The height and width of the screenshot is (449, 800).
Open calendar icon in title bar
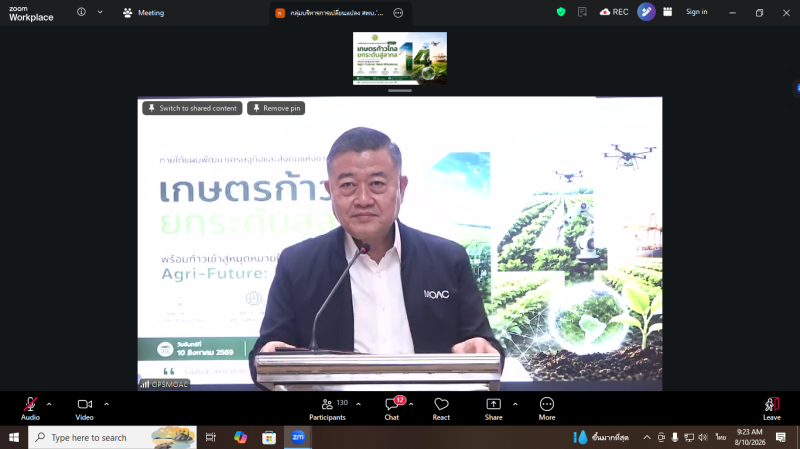(x=667, y=12)
